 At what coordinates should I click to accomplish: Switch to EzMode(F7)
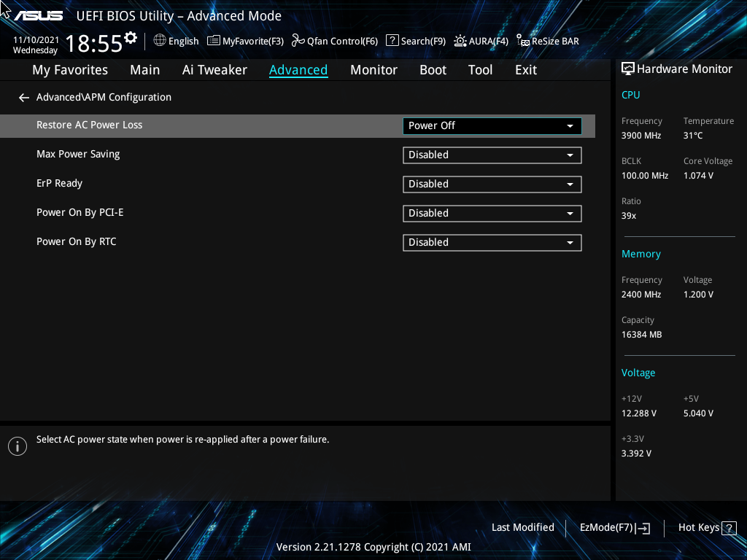pos(615,528)
